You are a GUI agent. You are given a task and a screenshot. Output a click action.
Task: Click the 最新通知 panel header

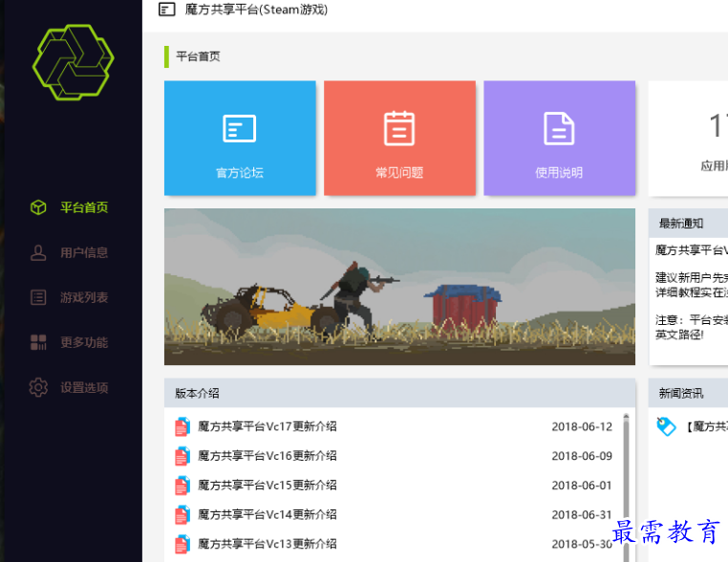688,224
